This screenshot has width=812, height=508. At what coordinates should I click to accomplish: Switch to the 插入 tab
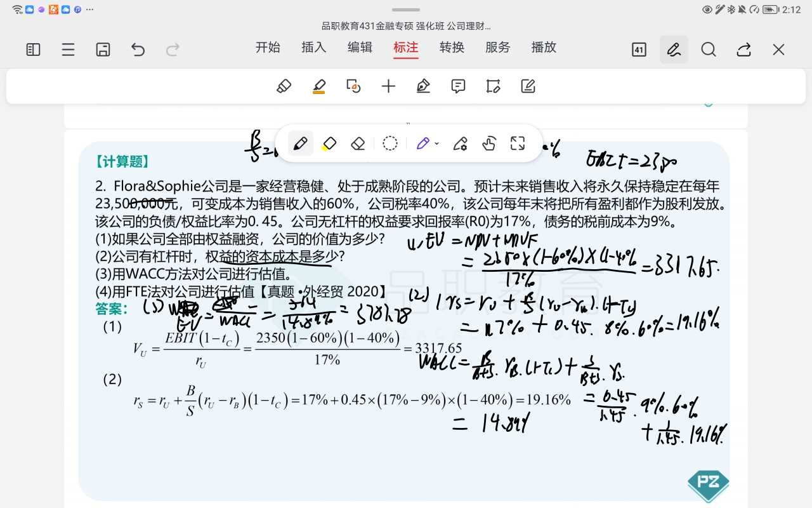click(314, 48)
